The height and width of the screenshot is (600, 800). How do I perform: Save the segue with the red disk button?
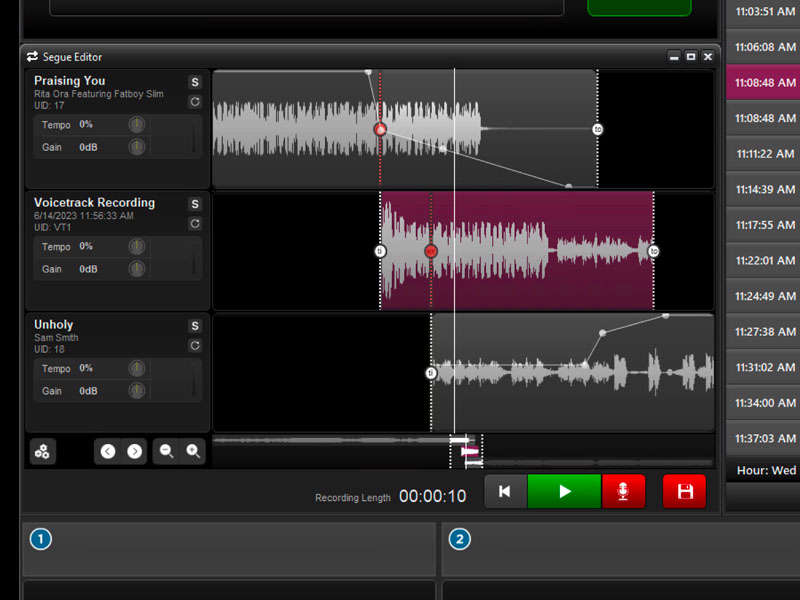pyautogui.click(x=685, y=491)
